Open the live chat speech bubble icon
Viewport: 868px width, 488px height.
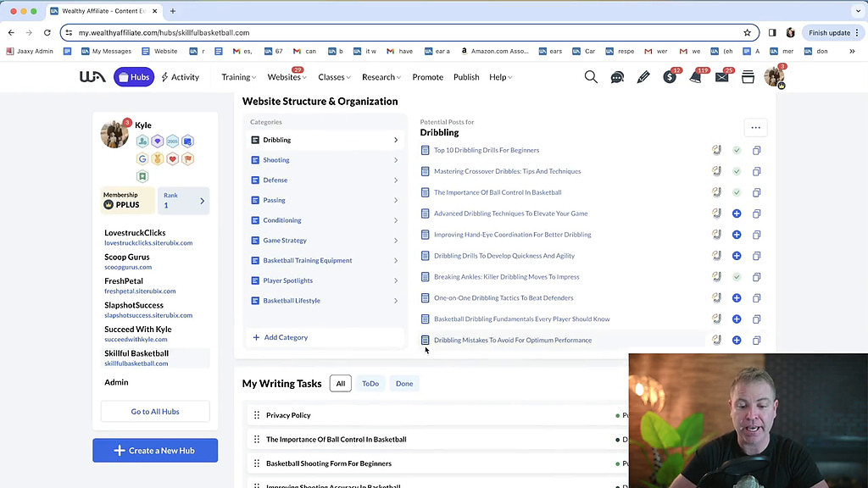tap(617, 77)
